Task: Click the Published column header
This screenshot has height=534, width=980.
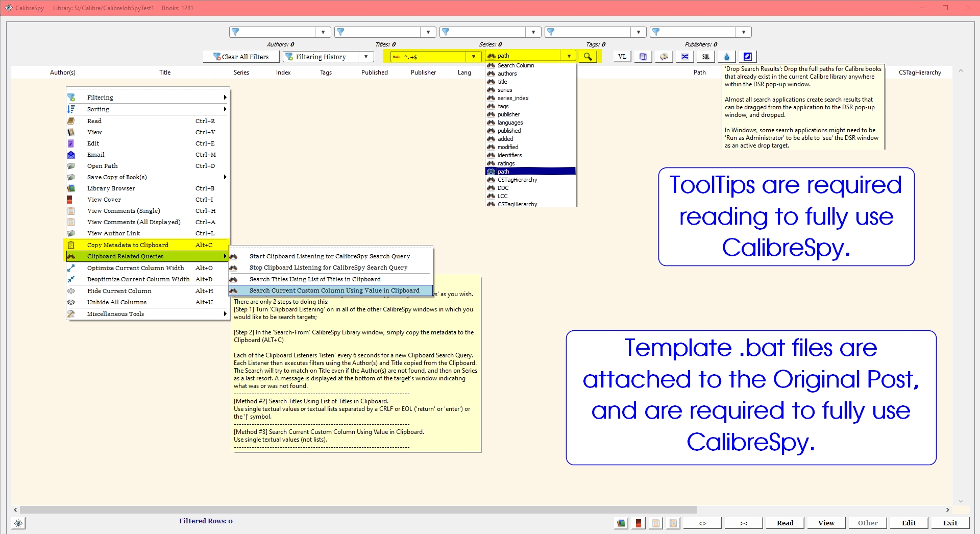Action: click(x=375, y=72)
